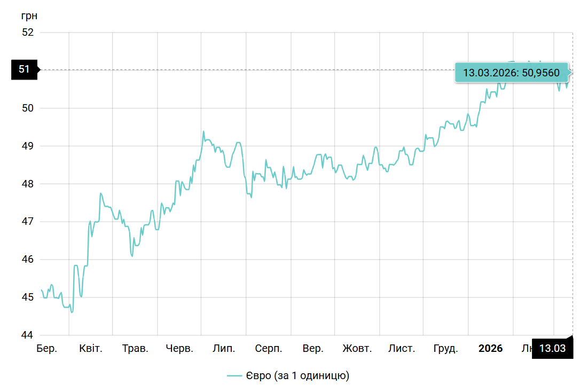Viewport: 588px width, 385px height.
Task: Select the Серп. month axis label
Action: (268, 349)
